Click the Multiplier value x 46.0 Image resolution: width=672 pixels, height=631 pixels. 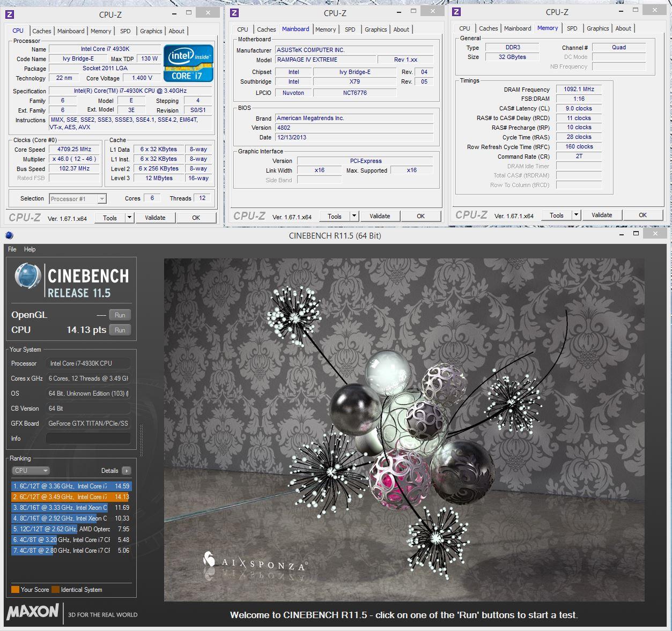(75, 159)
